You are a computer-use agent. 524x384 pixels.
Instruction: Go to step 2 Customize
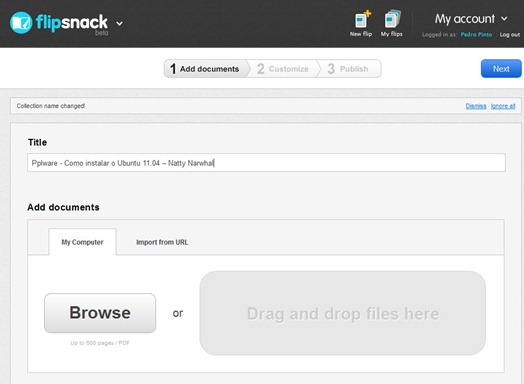pos(283,69)
